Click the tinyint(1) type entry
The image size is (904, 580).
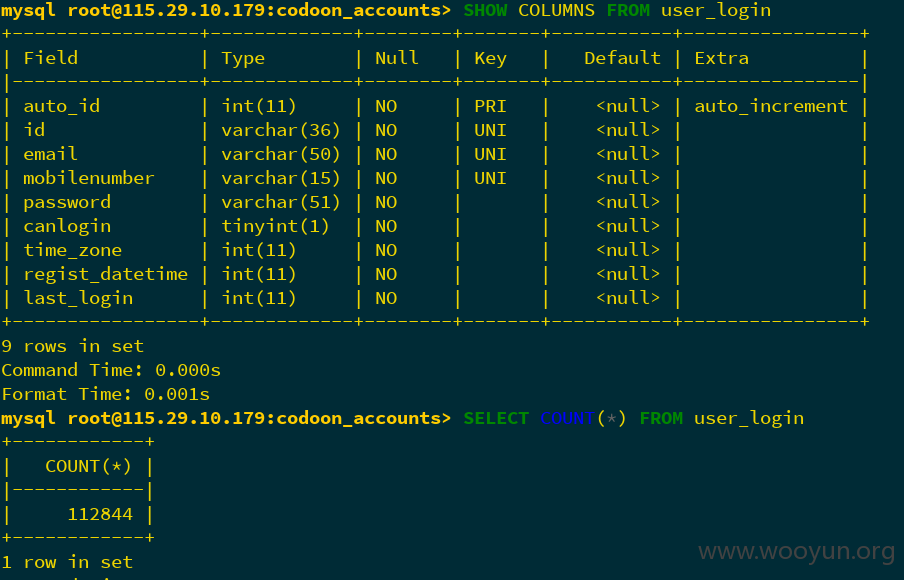coord(275,226)
